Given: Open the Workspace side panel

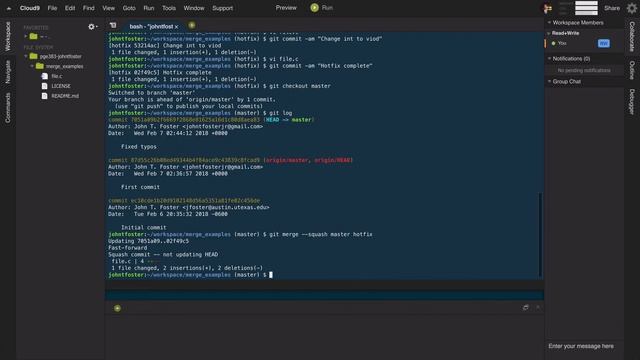Looking at the screenshot, I should [x=7, y=36].
